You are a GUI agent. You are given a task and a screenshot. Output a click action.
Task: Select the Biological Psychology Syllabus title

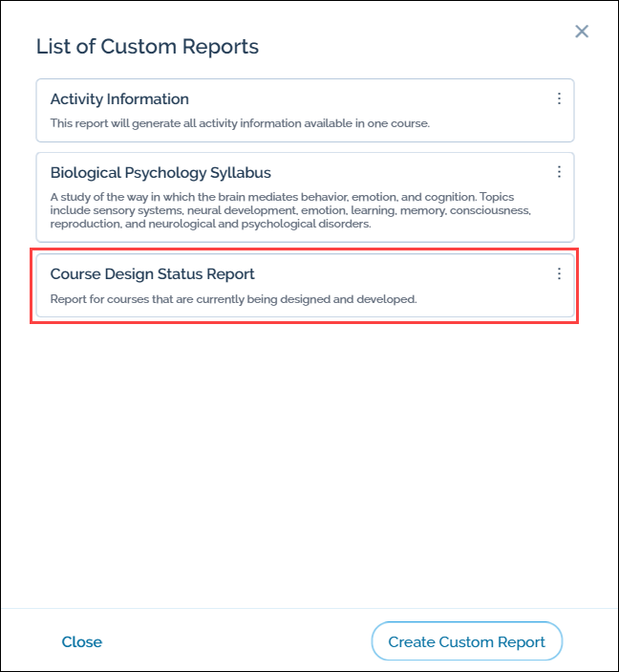160,173
